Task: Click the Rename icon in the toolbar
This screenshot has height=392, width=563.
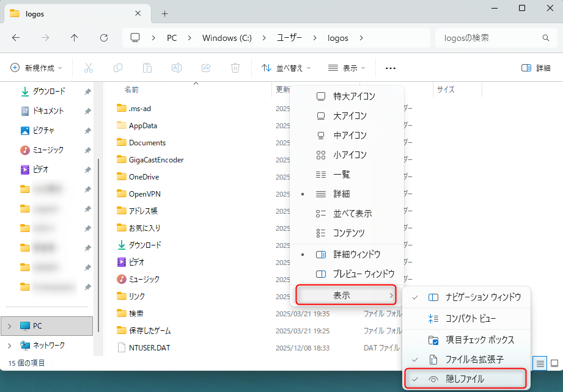Action: 176,68
